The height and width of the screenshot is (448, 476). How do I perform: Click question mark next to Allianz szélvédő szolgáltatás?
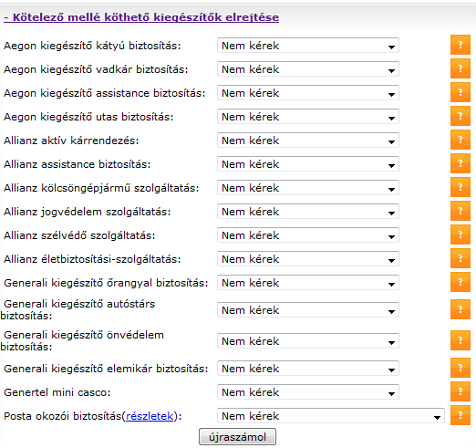[460, 234]
